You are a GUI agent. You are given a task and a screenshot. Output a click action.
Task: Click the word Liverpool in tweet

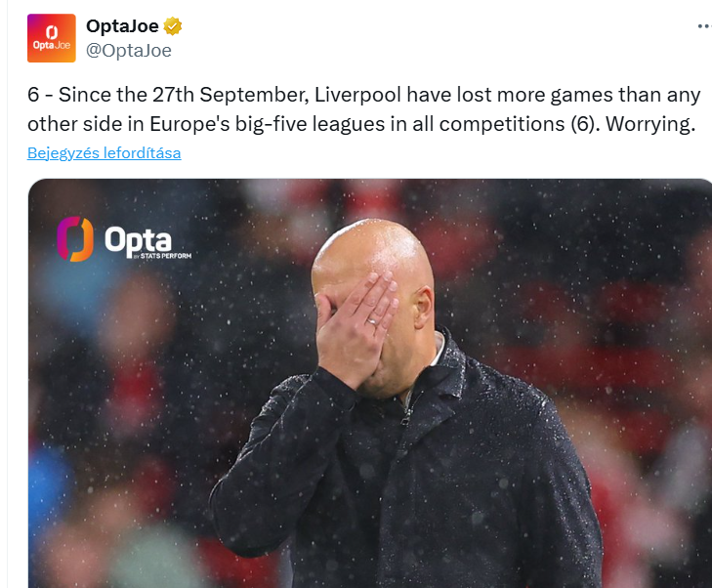(357, 95)
